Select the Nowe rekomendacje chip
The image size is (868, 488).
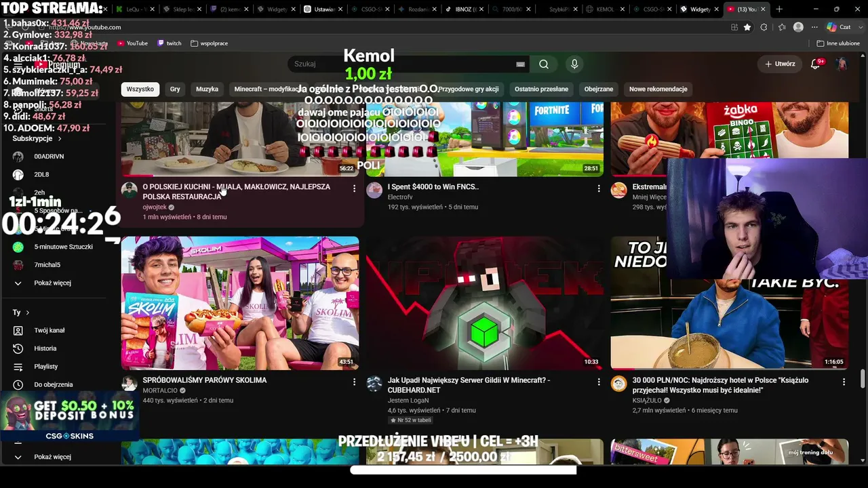(658, 89)
